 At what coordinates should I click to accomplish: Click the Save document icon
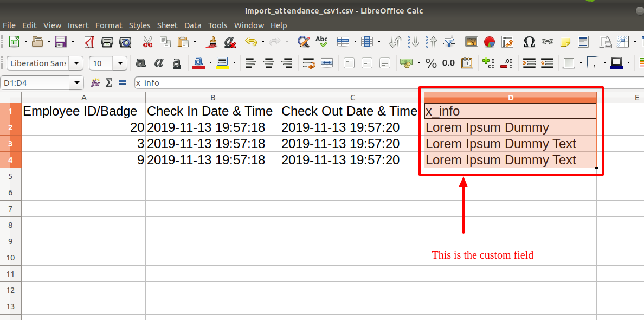coord(61,41)
